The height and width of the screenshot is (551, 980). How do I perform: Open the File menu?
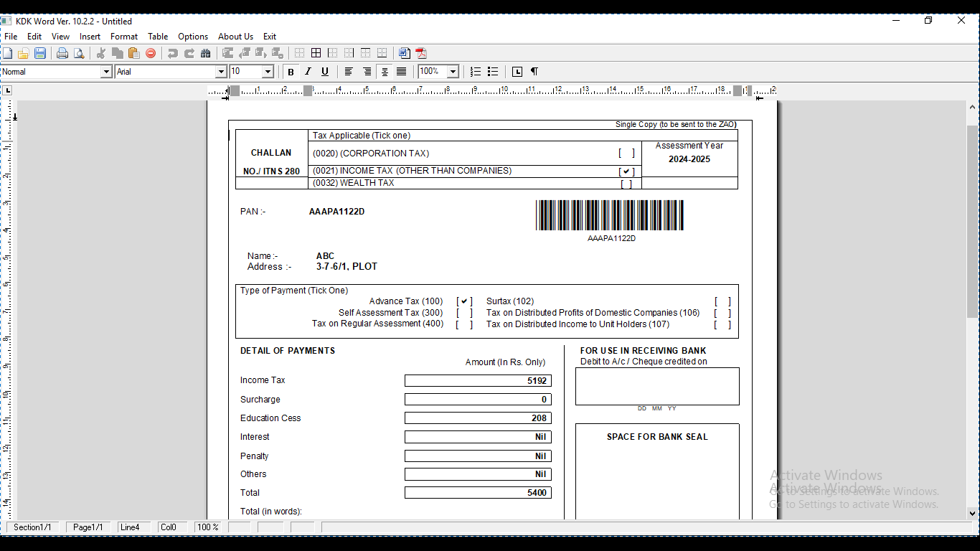(x=11, y=37)
